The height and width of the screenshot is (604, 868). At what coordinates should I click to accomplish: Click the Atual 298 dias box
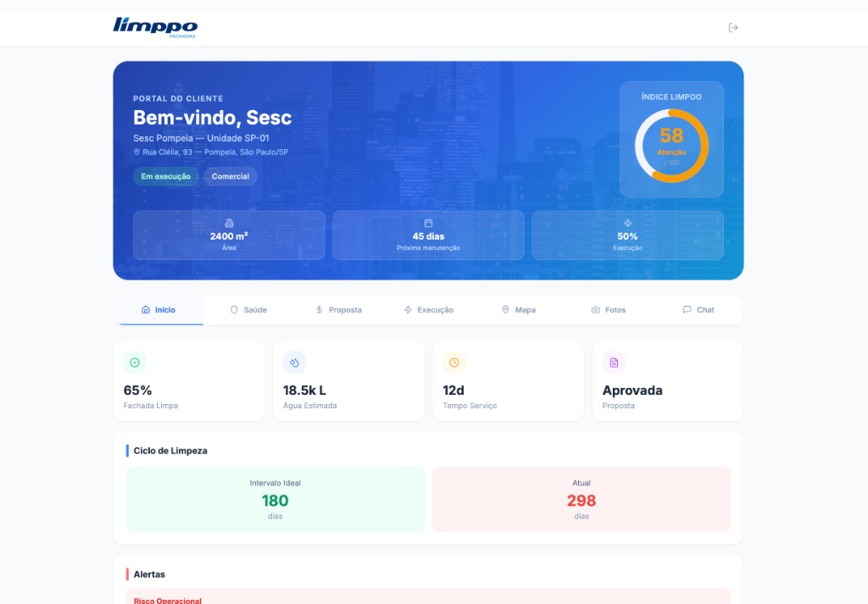(581, 500)
